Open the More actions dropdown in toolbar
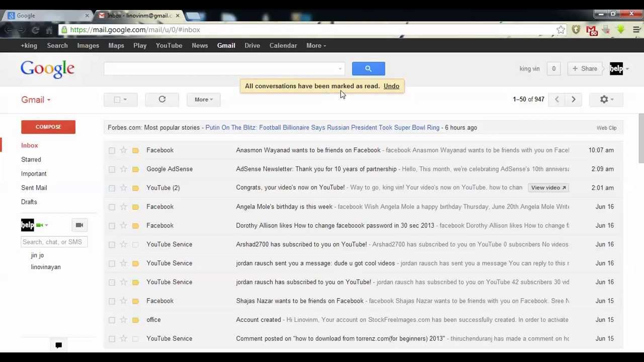644x362 pixels. click(203, 100)
